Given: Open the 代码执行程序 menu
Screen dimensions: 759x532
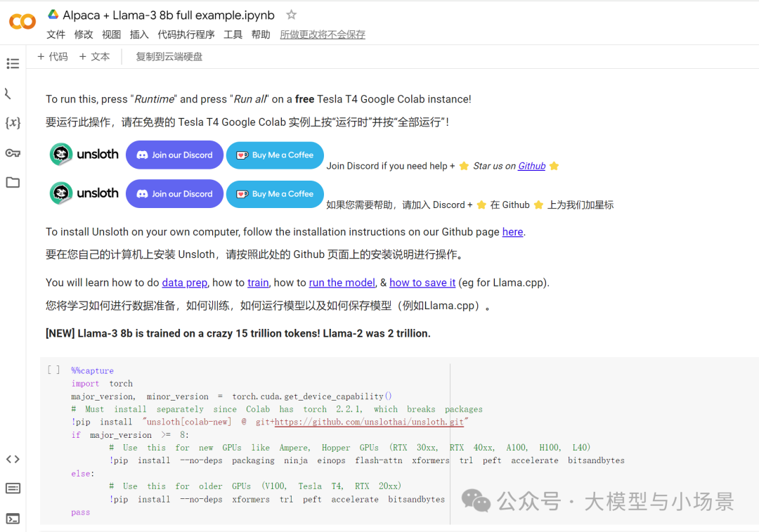Looking at the screenshot, I should 186,34.
